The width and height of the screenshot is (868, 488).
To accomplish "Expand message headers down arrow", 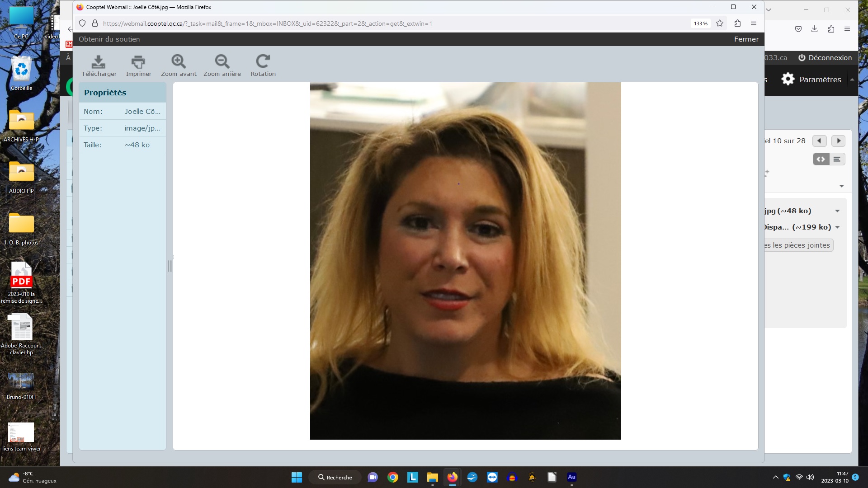I will (x=842, y=186).
